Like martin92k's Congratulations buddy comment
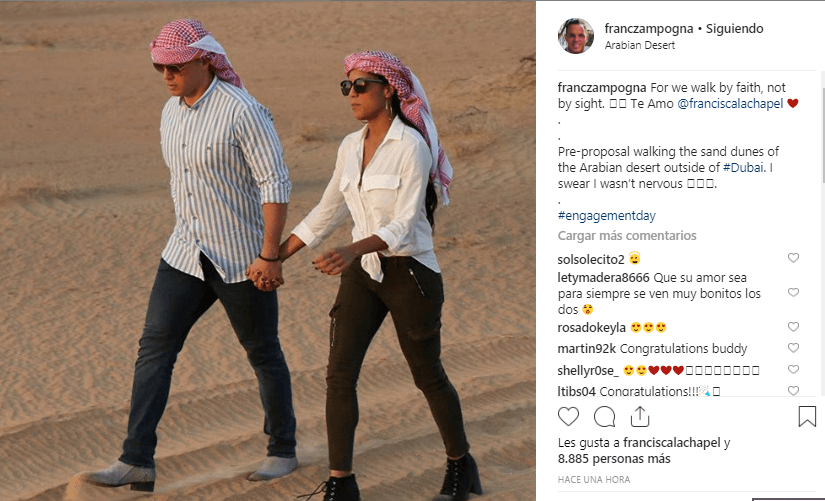825x501 pixels. click(793, 347)
